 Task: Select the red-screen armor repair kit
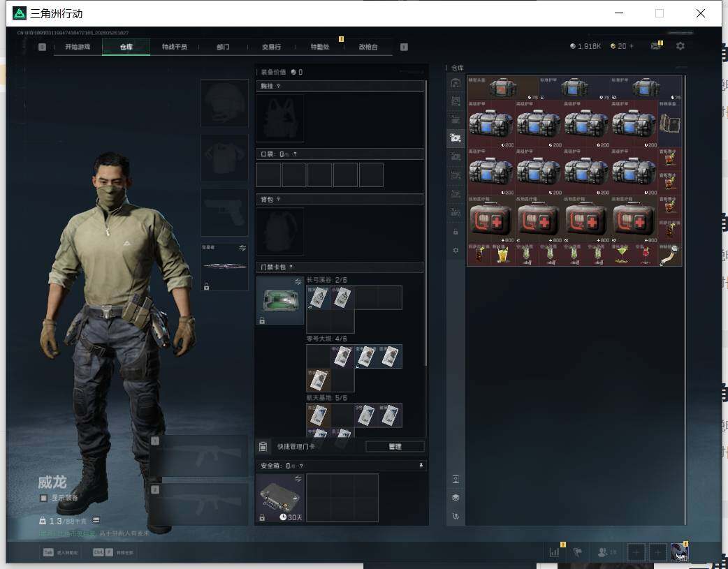[503, 88]
